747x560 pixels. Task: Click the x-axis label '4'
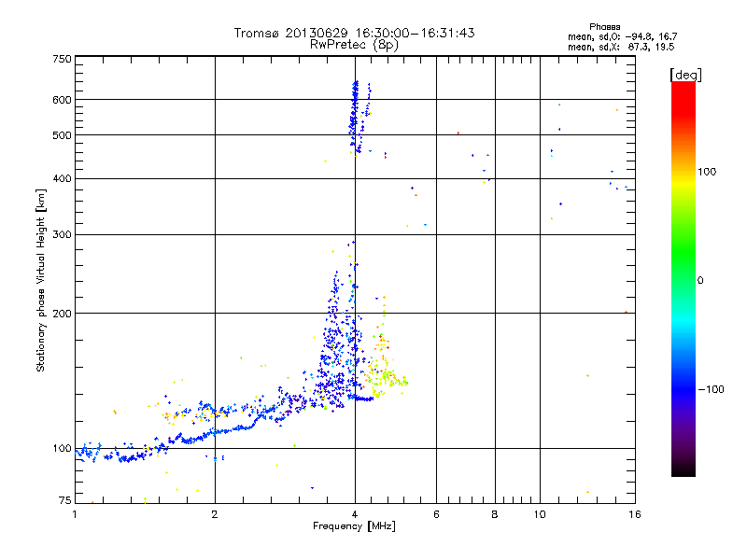pyautogui.click(x=355, y=514)
